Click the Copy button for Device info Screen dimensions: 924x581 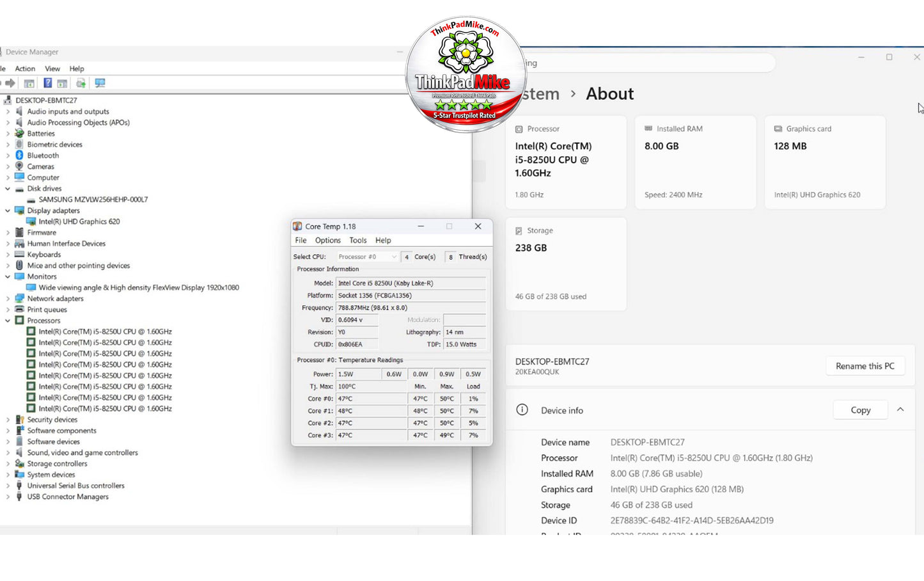(x=861, y=410)
